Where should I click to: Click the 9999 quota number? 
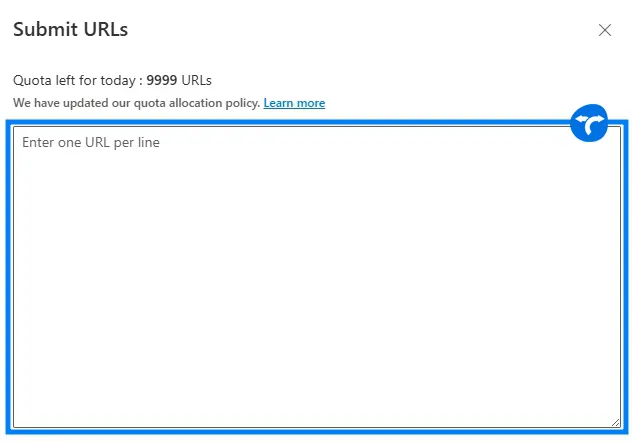click(162, 80)
